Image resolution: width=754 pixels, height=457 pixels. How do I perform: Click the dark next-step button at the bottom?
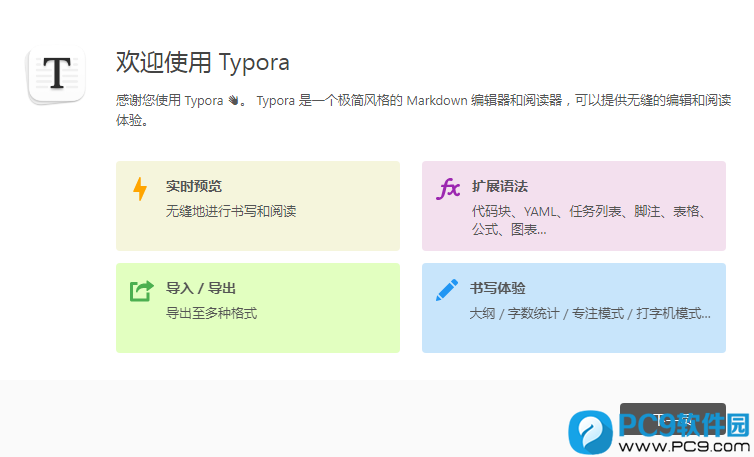click(672, 419)
